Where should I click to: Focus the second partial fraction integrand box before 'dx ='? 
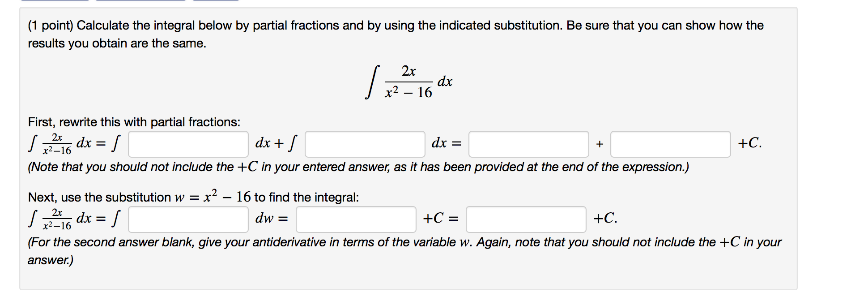[365, 144]
